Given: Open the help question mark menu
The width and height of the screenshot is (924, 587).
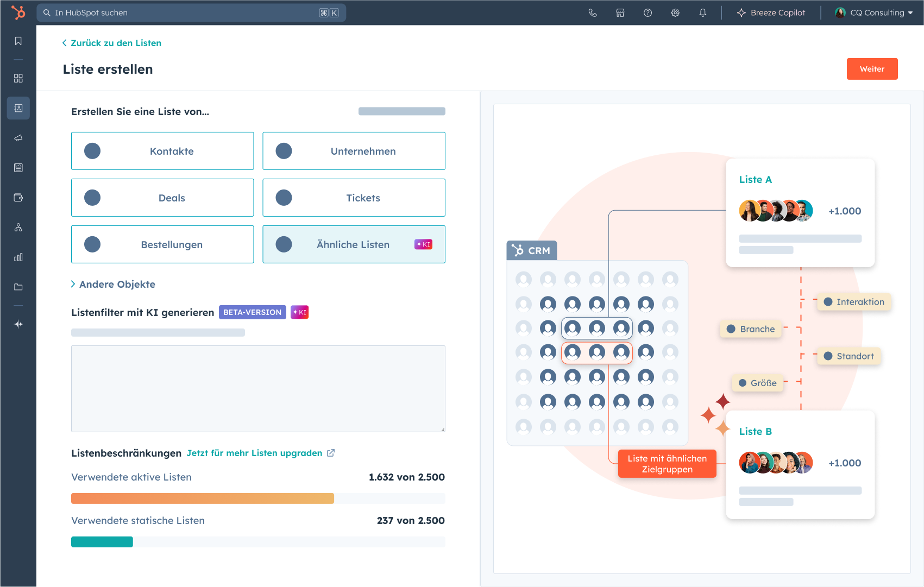Looking at the screenshot, I should coord(648,13).
